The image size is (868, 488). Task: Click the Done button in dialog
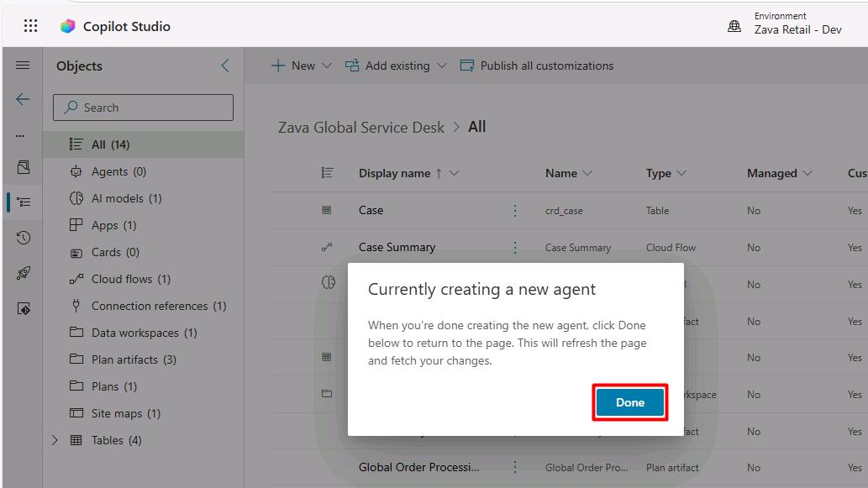tap(630, 402)
